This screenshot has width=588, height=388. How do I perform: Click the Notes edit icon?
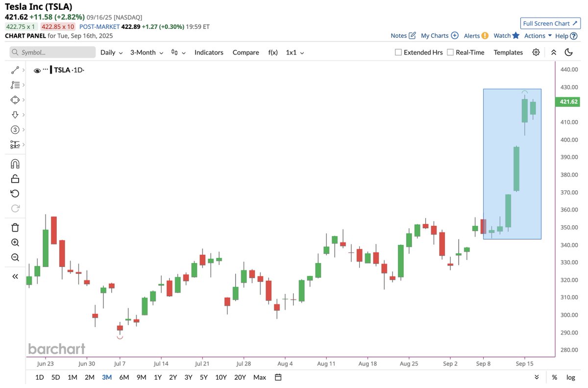click(412, 36)
